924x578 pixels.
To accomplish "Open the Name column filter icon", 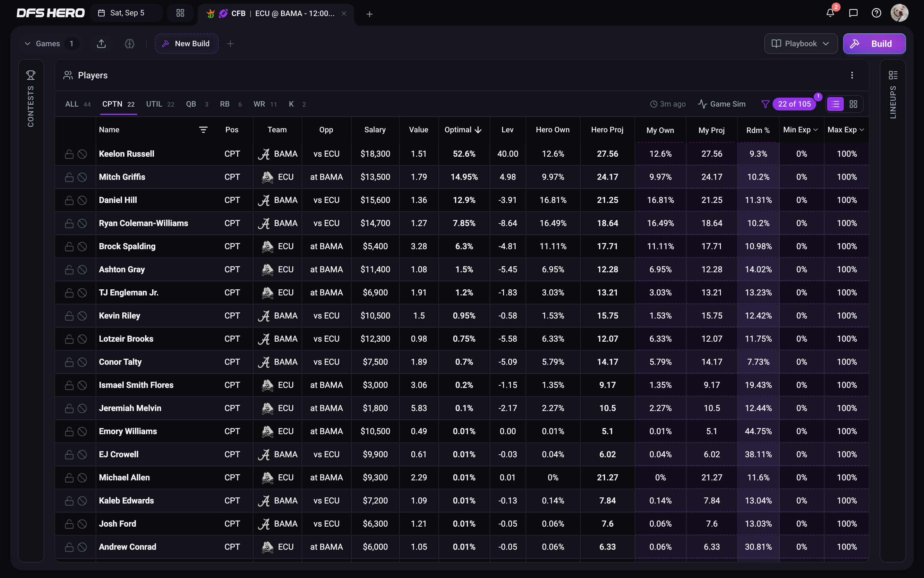I will pos(203,130).
